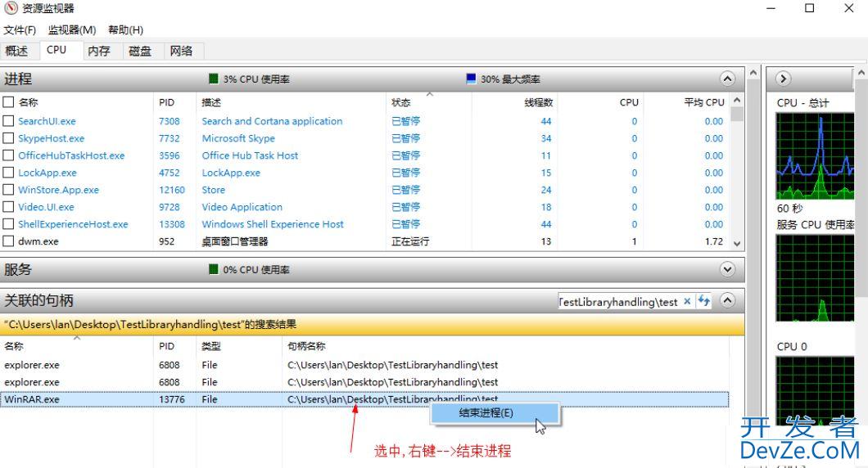Click the 关联的句柄 section header title
This screenshot has width=868, height=468.
coord(38,300)
